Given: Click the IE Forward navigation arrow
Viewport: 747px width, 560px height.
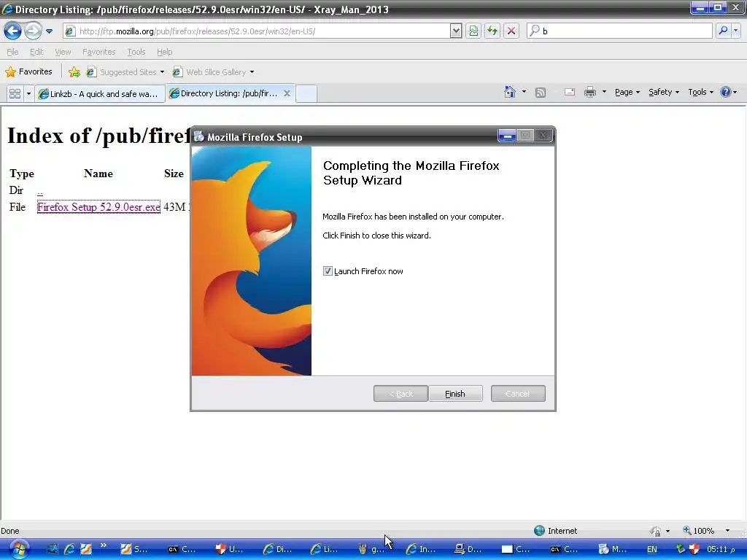Looking at the screenshot, I should click(x=33, y=31).
